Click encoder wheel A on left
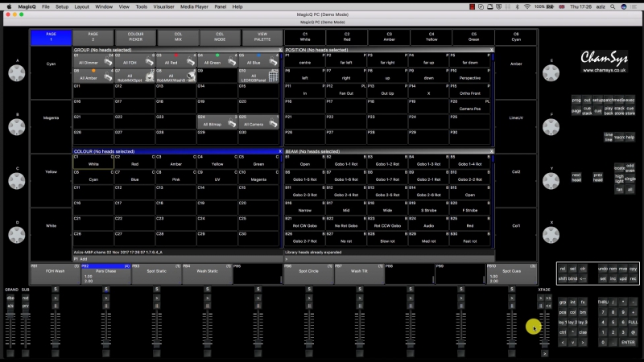Screen dimensions: 644x362 (16, 73)
